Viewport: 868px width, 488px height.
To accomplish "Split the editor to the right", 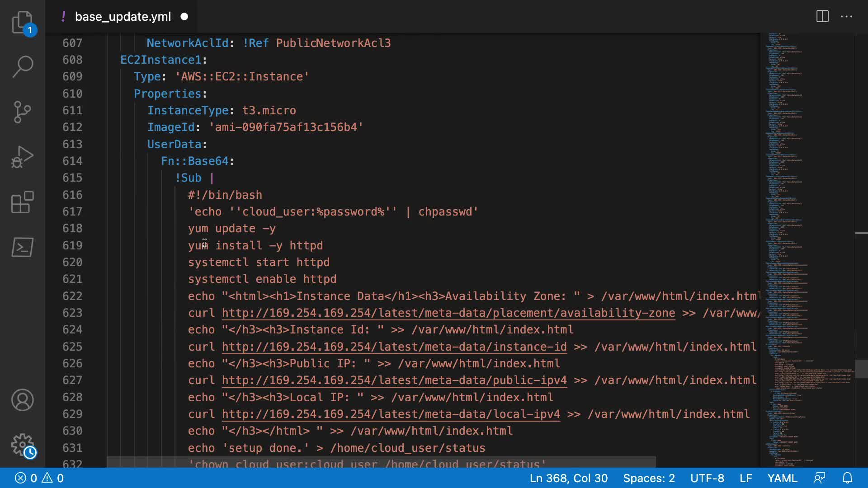I will click(x=822, y=17).
